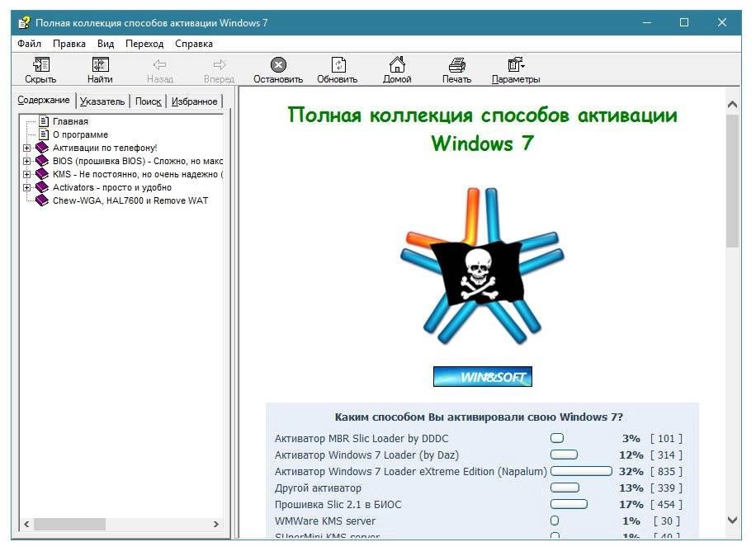
Task: Click the tree pane scroll right arrow
Action: pyautogui.click(x=216, y=524)
